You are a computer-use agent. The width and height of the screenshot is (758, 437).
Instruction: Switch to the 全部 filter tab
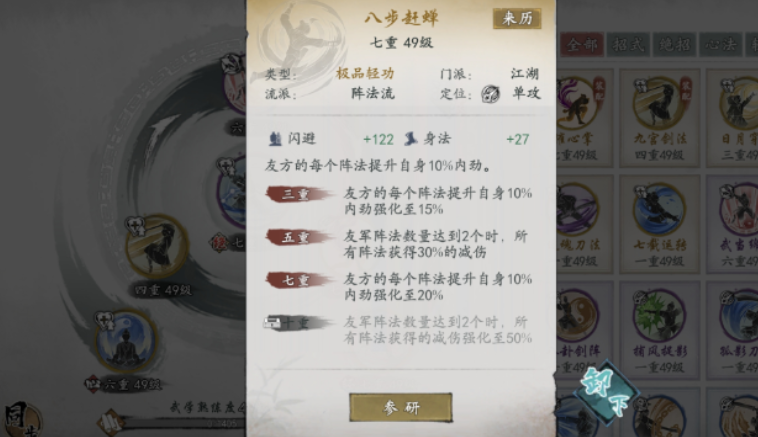click(x=582, y=44)
